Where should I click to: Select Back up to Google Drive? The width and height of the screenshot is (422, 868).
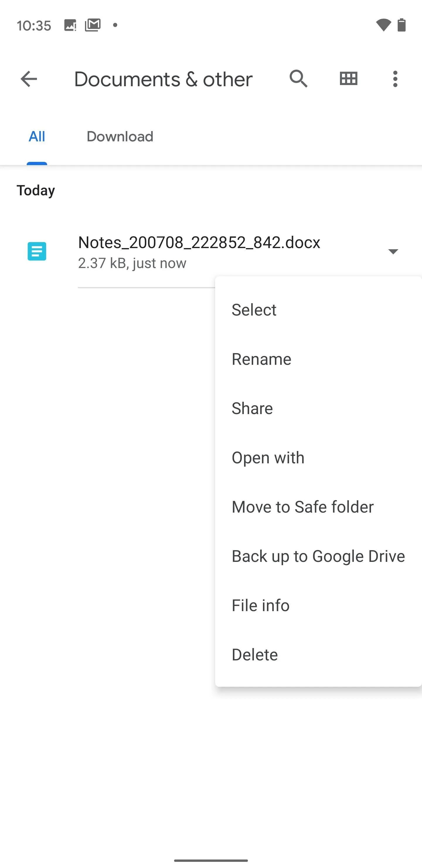click(x=318, y=556)
